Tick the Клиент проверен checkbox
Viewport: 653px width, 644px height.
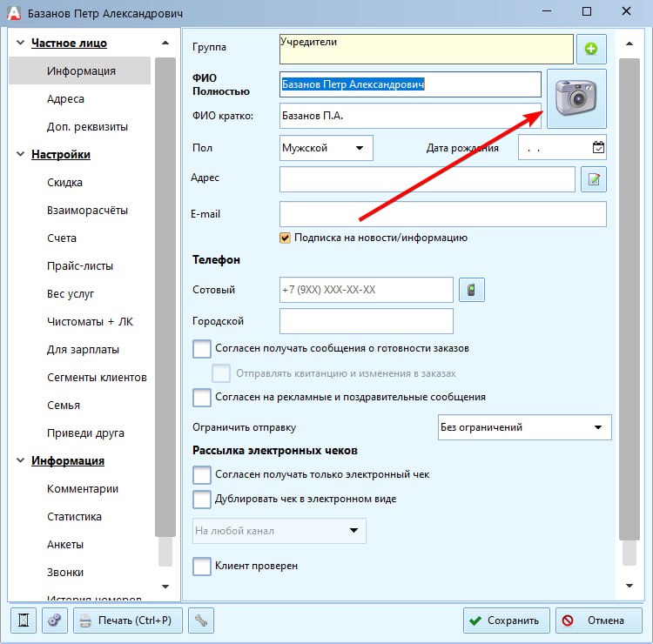[x=202, y=567]
